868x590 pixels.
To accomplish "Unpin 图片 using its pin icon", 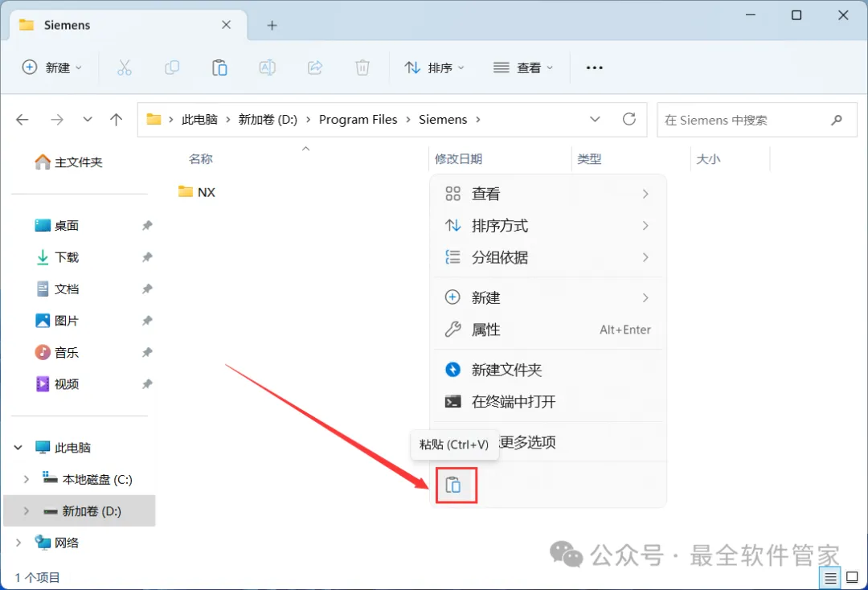I will pyautogui.click(x=147, y=321).
